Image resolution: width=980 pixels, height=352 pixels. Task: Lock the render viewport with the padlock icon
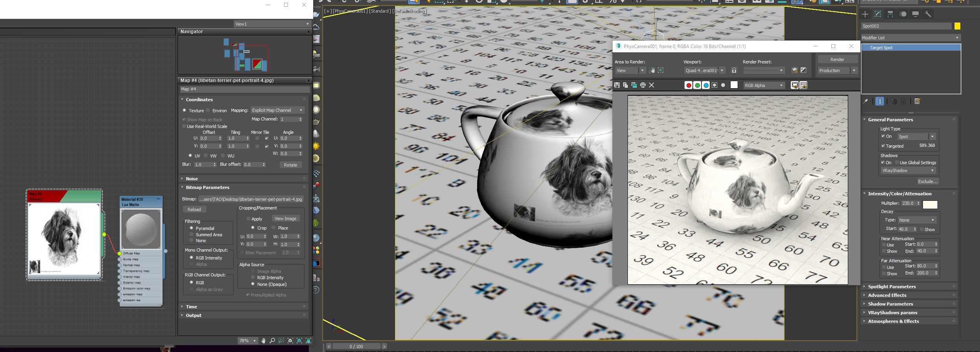(734, 70)
